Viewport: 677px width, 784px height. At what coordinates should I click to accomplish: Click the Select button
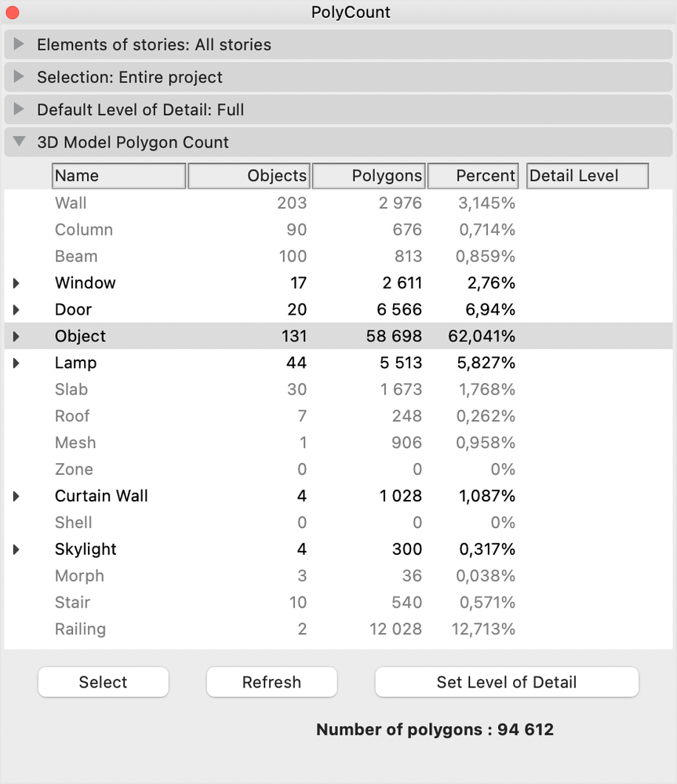point(103,682)
